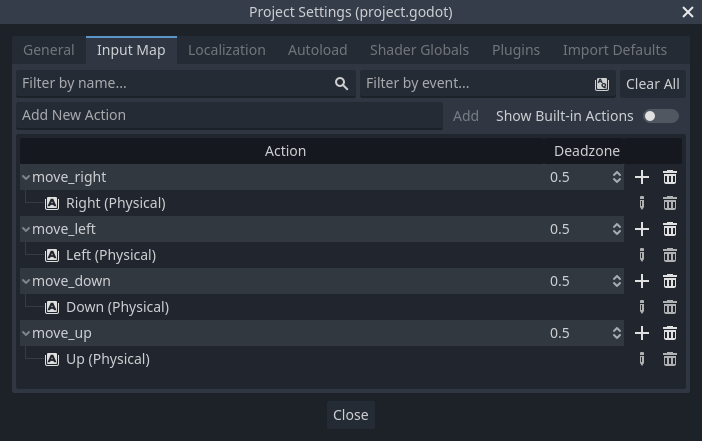This screenshot has height=441, width=702.
Task: Delete the move_left action
Action: (x=670, y=229)
